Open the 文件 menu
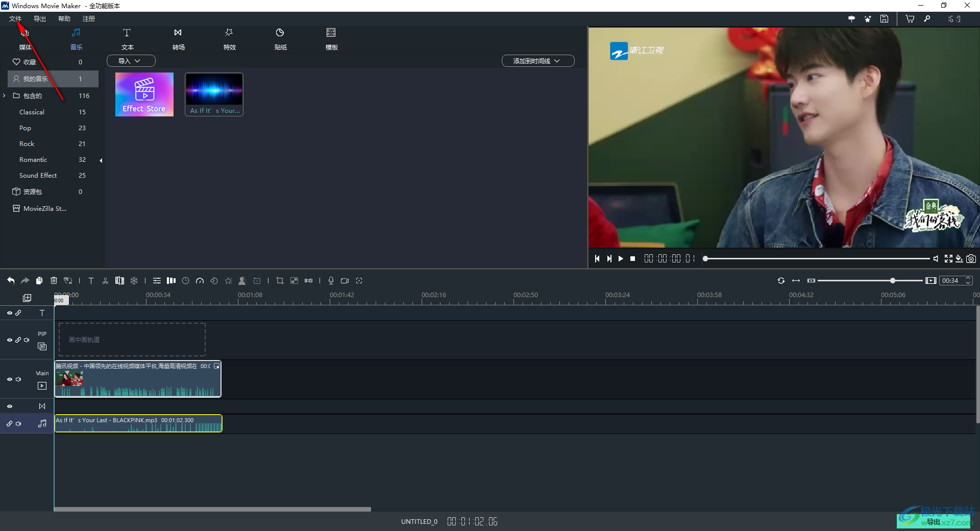This screenshot has height=531, width=980. point(15,19)
